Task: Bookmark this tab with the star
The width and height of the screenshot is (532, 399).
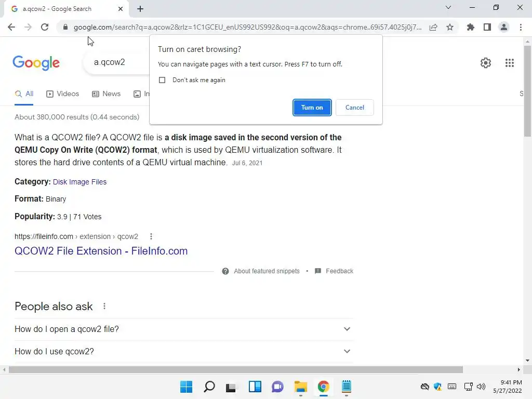Action: [x=450, y=27]
